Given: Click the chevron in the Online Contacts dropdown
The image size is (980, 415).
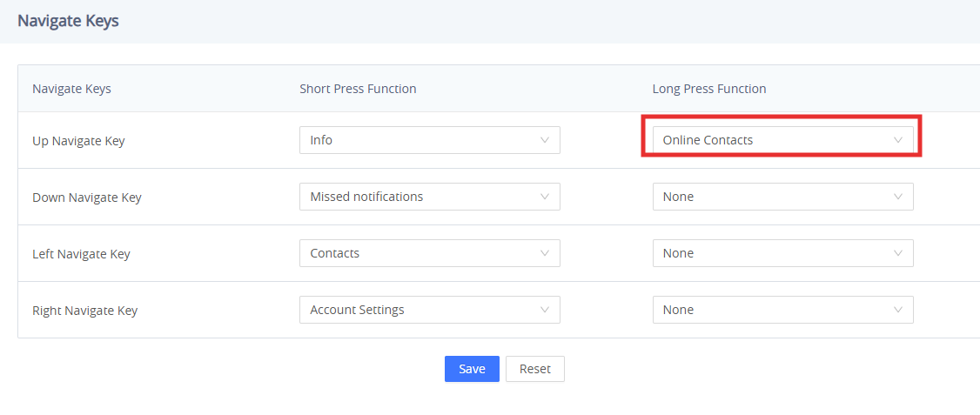Looking at the screenshot, I should (x=898, y=140).
